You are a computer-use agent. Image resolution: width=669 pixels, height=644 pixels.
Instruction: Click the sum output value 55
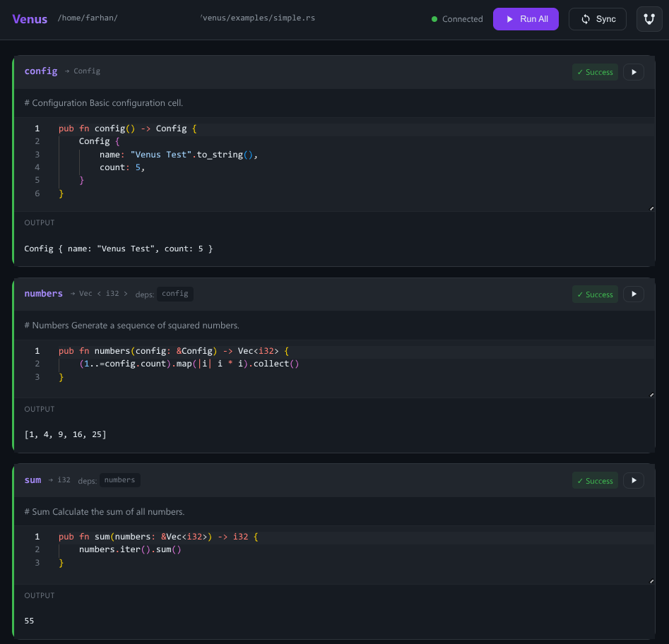pyautogui.click(x=29, y=621)
